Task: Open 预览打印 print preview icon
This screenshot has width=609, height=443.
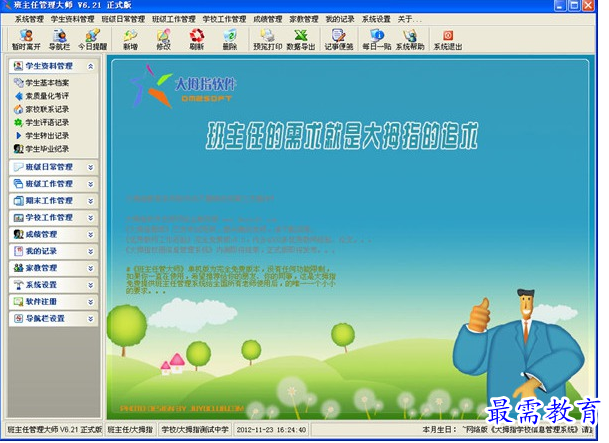Action: click(x=268, y=40)
